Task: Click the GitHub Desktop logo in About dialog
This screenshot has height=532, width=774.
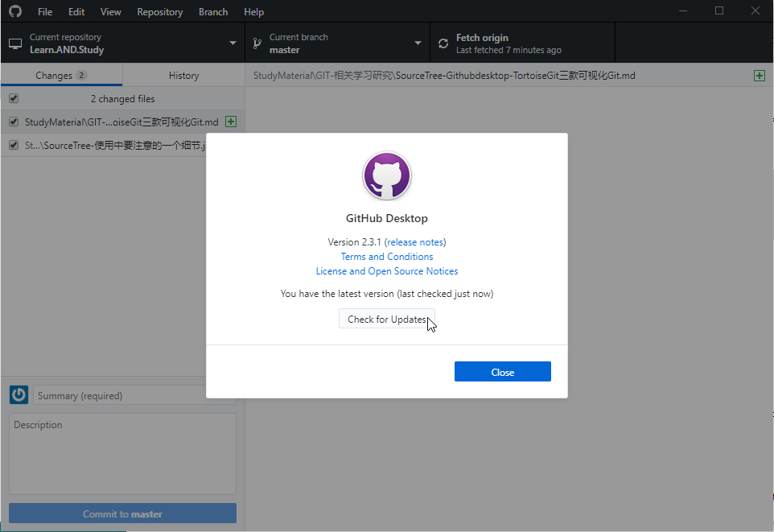Action: point(386,175)
